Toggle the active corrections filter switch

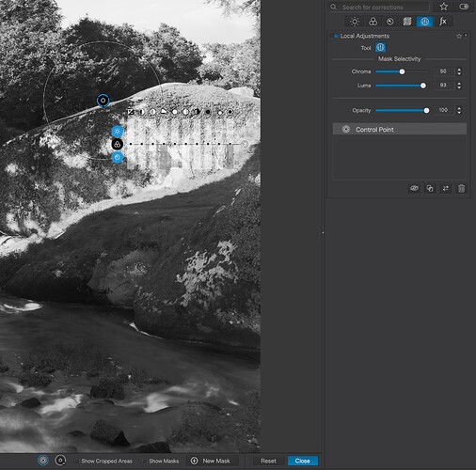(464, 7)
